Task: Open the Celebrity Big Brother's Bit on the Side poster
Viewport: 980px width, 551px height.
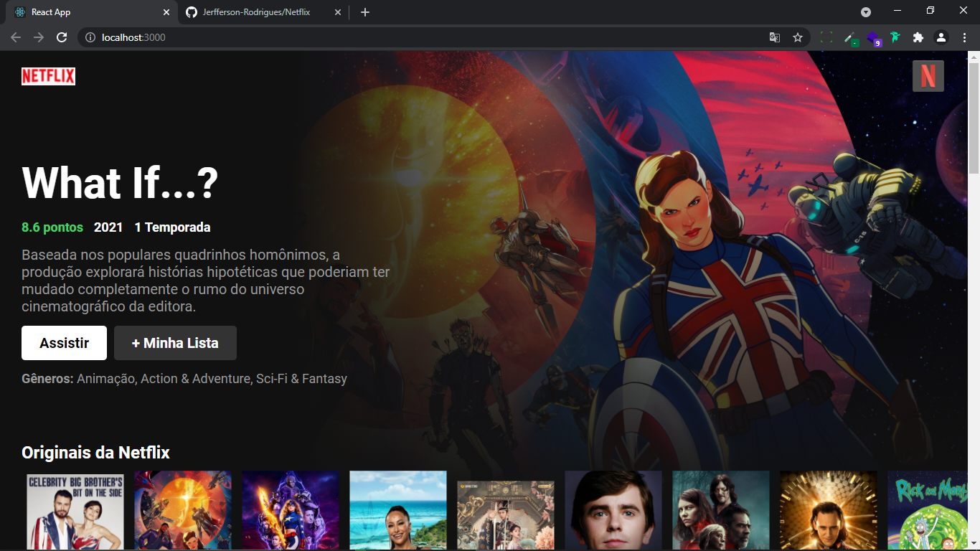Action: point(75,510)
